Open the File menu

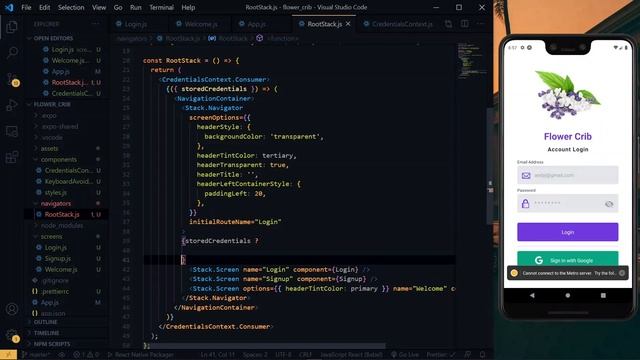[26, 7]
